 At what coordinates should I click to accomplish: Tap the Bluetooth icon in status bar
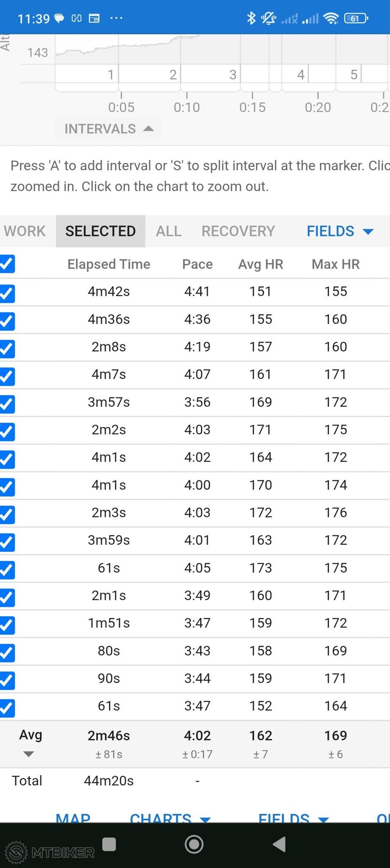coord(251,18)
